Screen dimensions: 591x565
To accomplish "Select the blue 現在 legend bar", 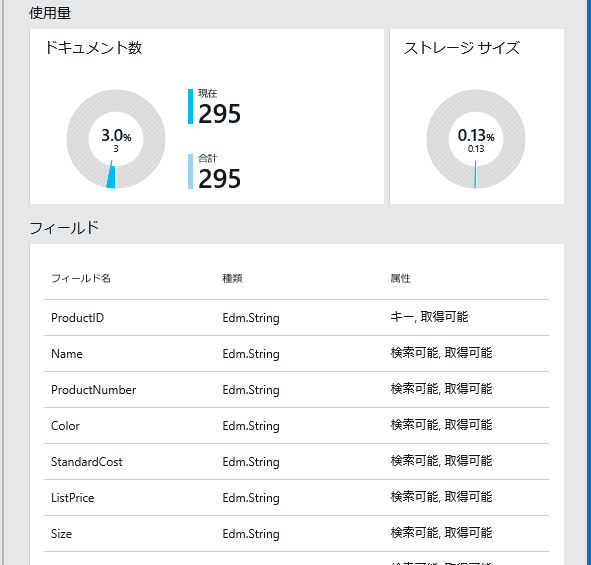I will pos(190,106).
